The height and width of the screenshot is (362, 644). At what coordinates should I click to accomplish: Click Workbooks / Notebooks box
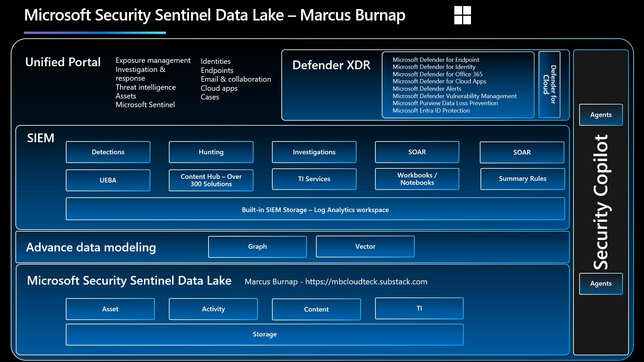(x=417, y=179)
